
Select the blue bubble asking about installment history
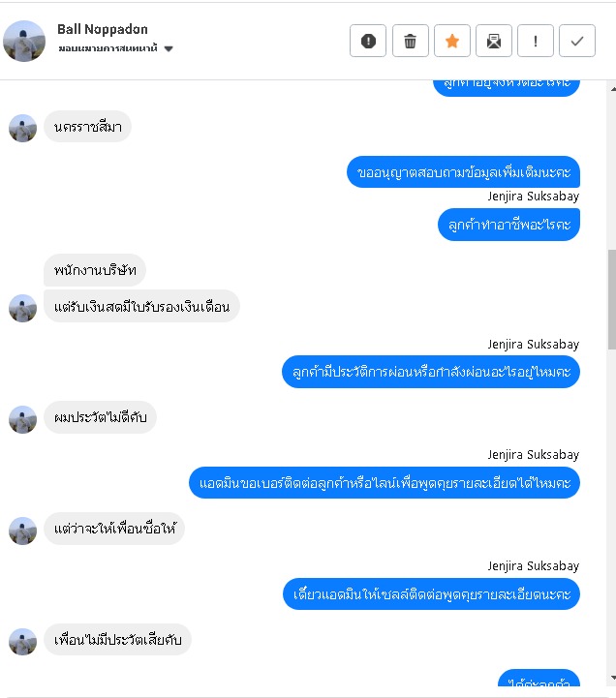click(431, 372)
